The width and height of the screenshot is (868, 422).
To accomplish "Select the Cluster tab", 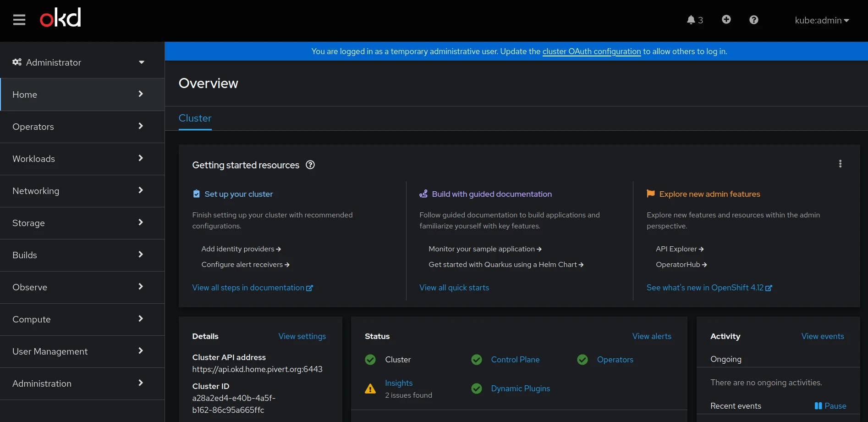I will point(195,118).
